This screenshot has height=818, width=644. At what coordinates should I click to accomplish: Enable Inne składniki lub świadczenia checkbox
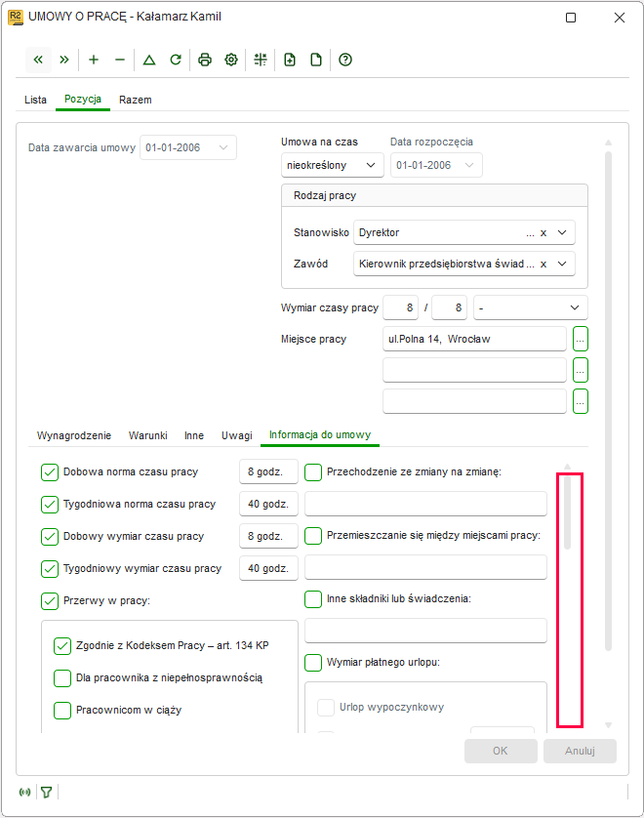(x=313, y=599)
